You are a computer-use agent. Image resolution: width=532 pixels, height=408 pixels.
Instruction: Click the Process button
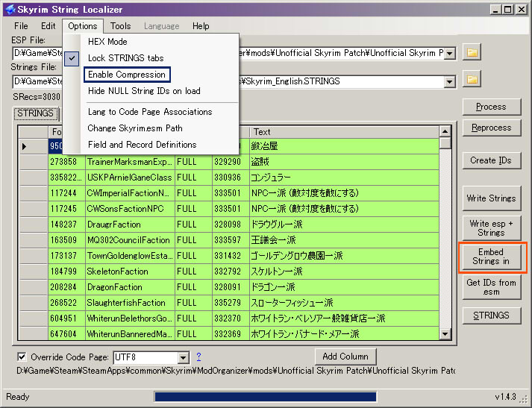point(491,107)
